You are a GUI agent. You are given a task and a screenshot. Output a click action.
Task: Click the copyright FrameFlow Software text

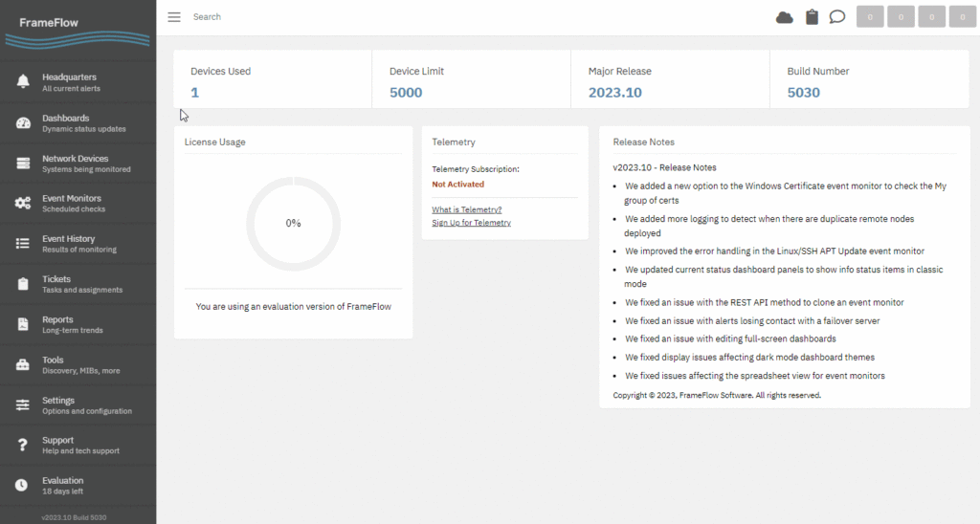point(717,395)
